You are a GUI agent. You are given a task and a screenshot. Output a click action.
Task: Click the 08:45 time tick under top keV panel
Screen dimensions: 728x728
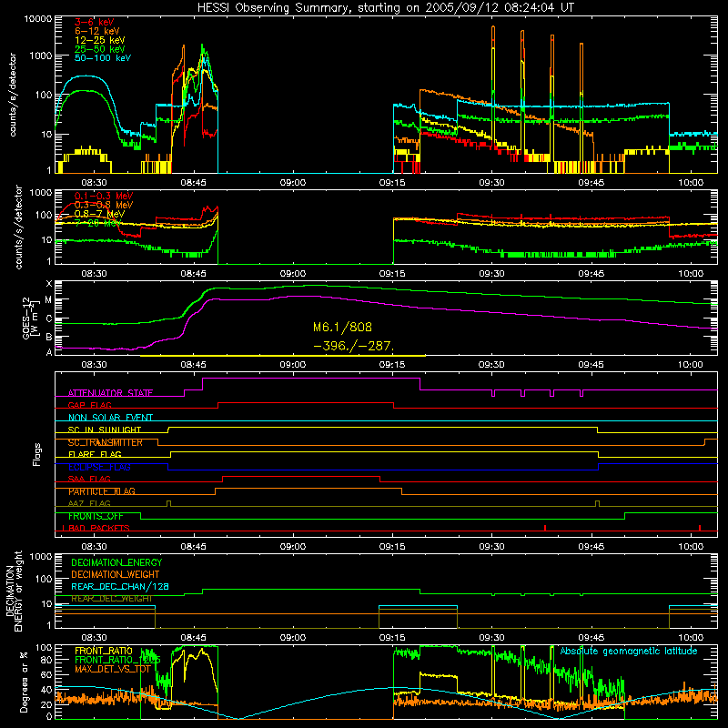[x=194, y=183]
